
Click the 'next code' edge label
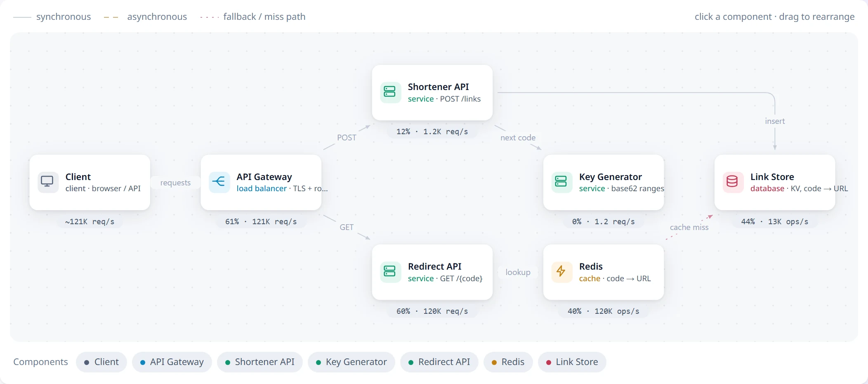tap(518, 137)
